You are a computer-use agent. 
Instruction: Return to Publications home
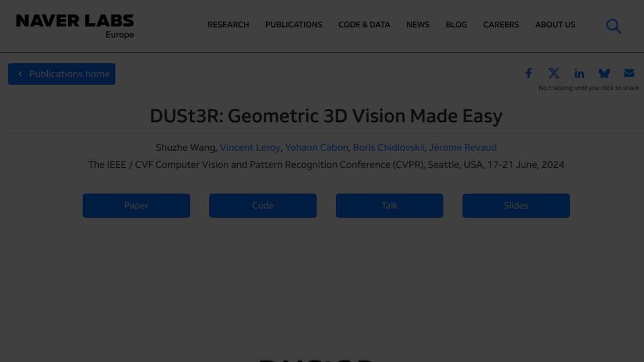coord(62,74)
